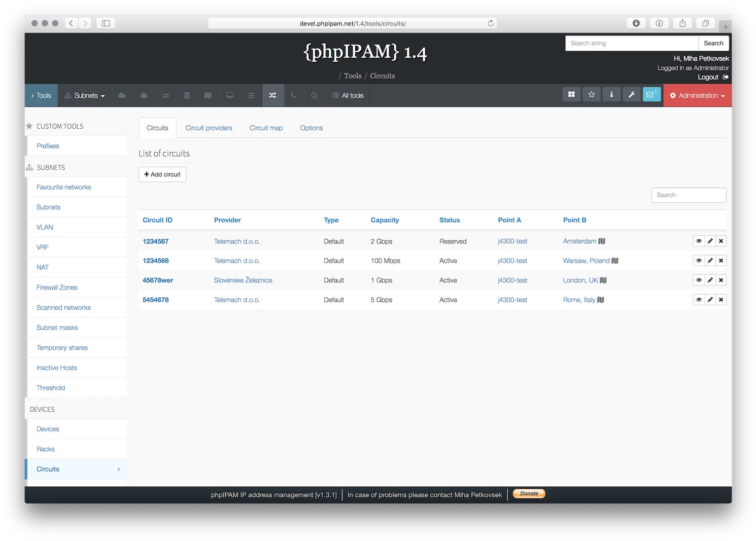
Task: Click the monitor/devices icon in toolbar
Action: point(230,95)
